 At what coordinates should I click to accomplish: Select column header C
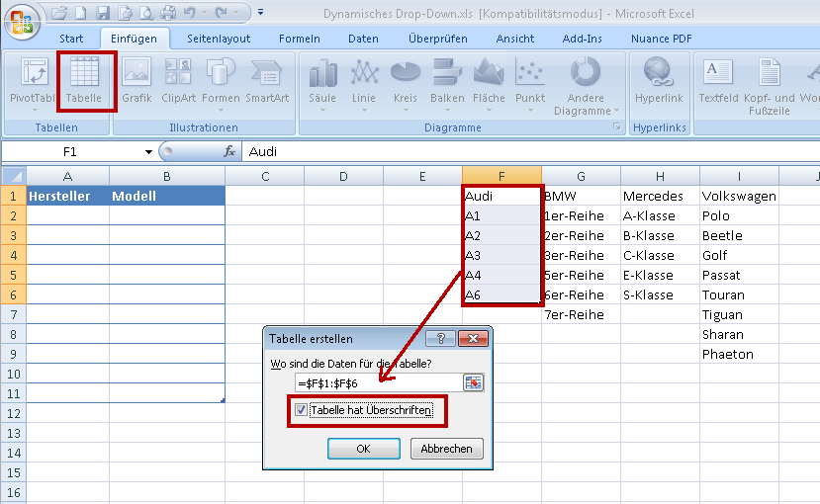265,176
